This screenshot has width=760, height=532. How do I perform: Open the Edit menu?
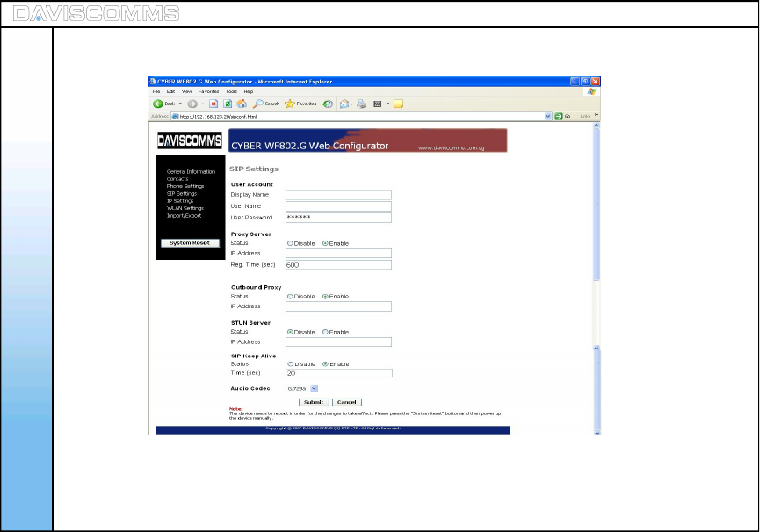pyautogui.click(x=170, y=91)
